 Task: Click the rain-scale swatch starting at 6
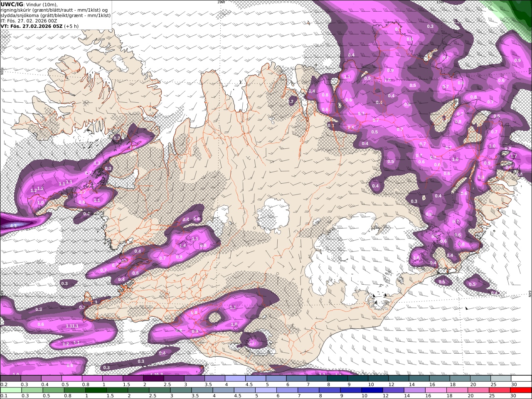[287, 390]
